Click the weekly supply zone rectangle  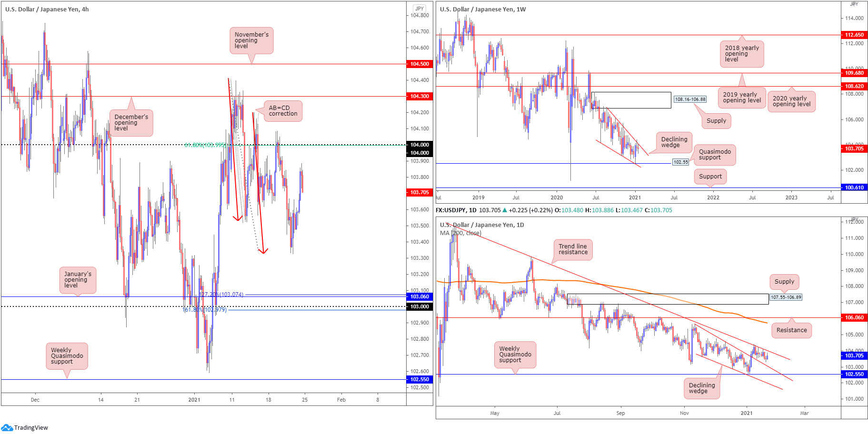click(x=631, y=100)
